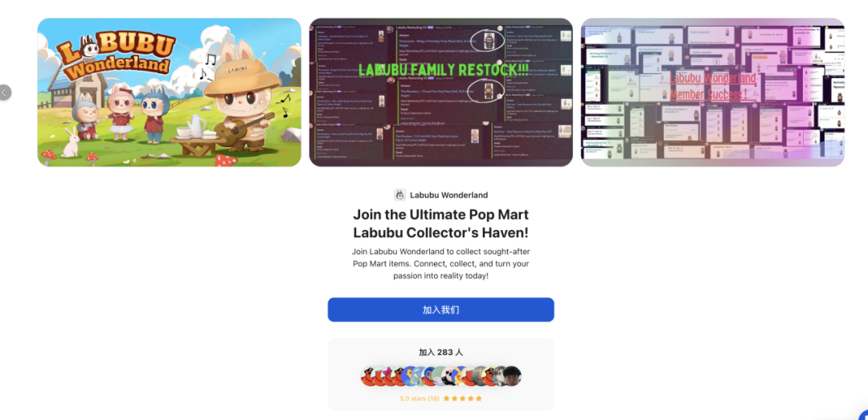
Task: Click the '加入 283 人' member count text
Action: tap(440, 352)
